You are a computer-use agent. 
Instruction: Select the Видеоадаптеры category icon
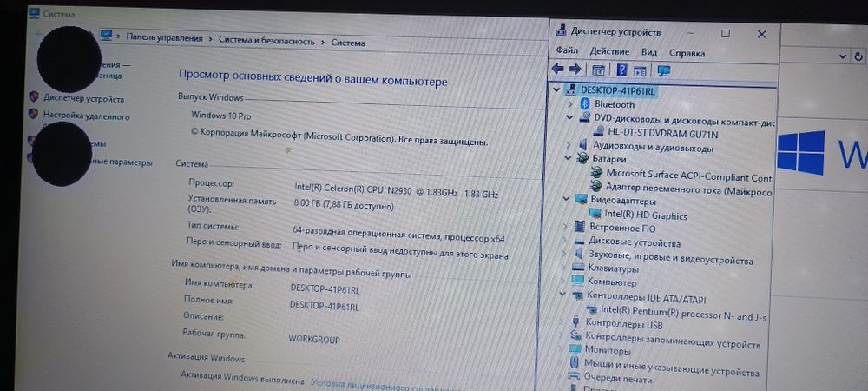tap(581, 199)
